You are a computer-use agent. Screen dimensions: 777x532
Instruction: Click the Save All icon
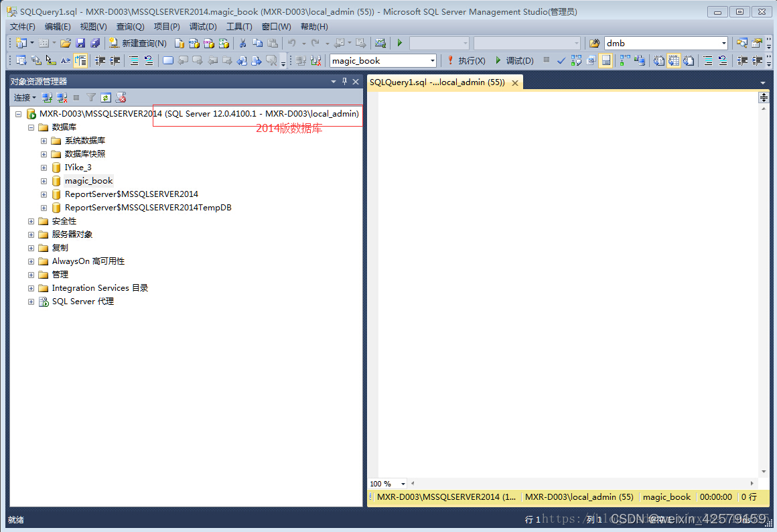coord(95,43)
